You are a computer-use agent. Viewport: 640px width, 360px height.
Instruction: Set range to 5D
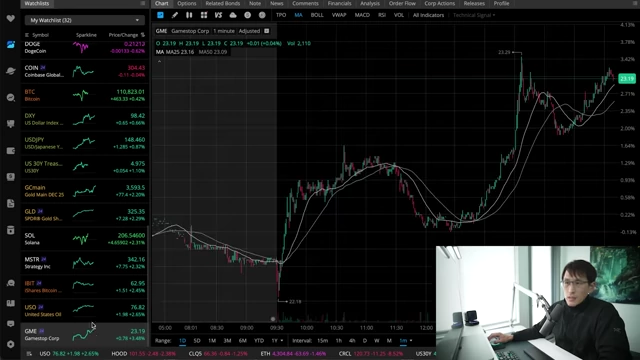pos(197,340)
